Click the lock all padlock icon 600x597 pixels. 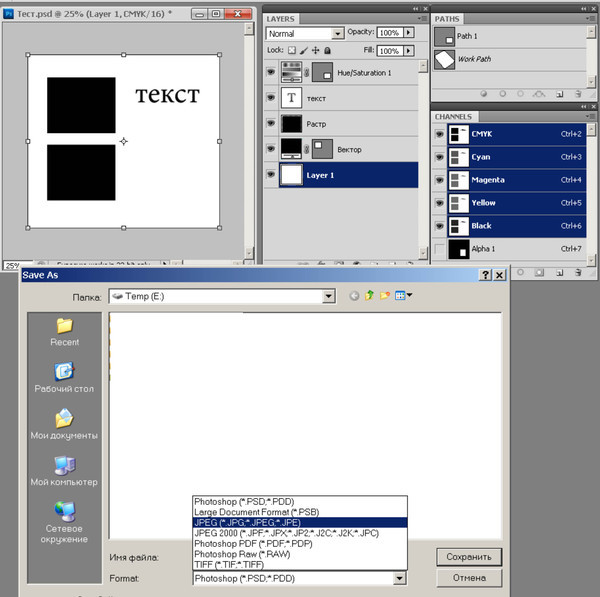click(328, 50)
